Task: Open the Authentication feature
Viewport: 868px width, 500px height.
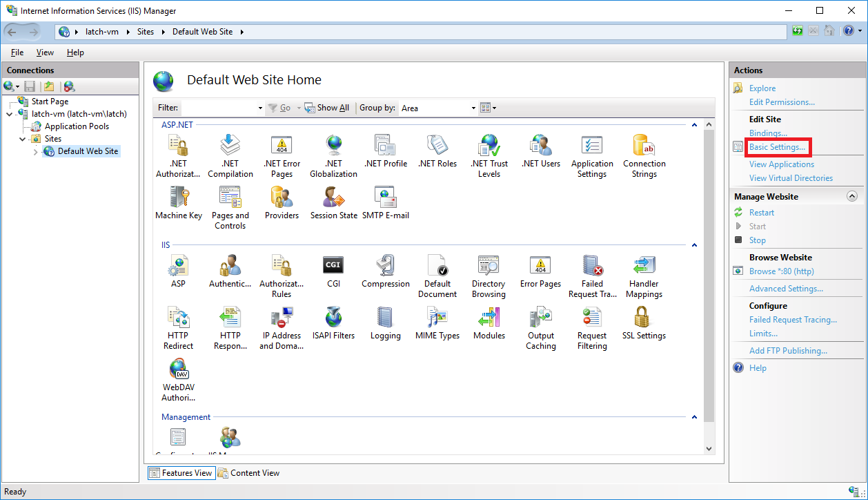Action: point(230,271)
